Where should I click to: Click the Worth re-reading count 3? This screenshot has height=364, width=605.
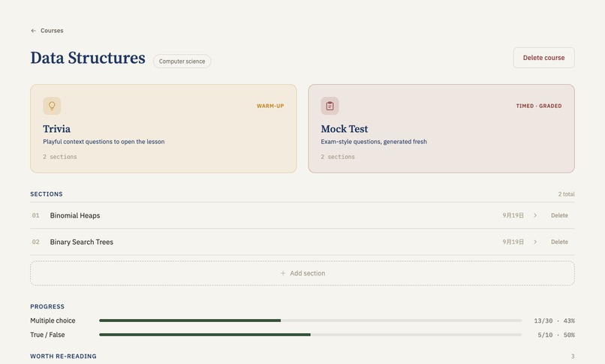[x=573, y=356]
